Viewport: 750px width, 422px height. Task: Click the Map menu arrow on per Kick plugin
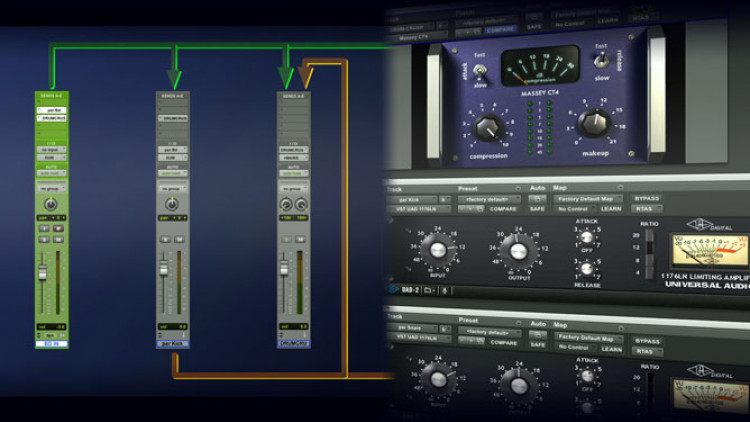(620, 188)
